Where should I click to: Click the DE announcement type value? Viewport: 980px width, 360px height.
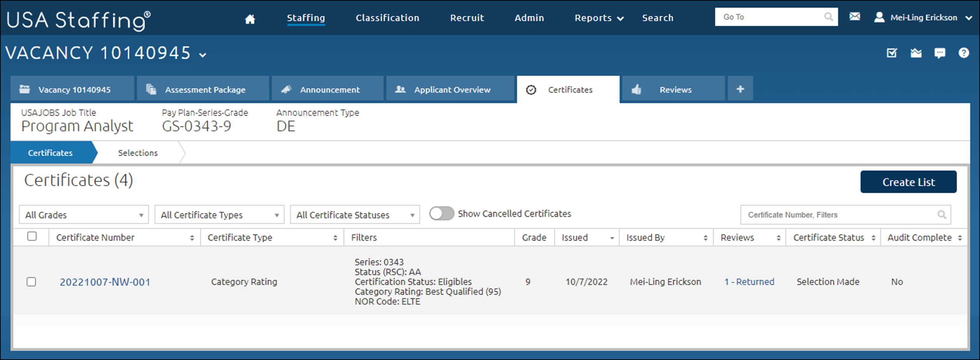(286, 126)
